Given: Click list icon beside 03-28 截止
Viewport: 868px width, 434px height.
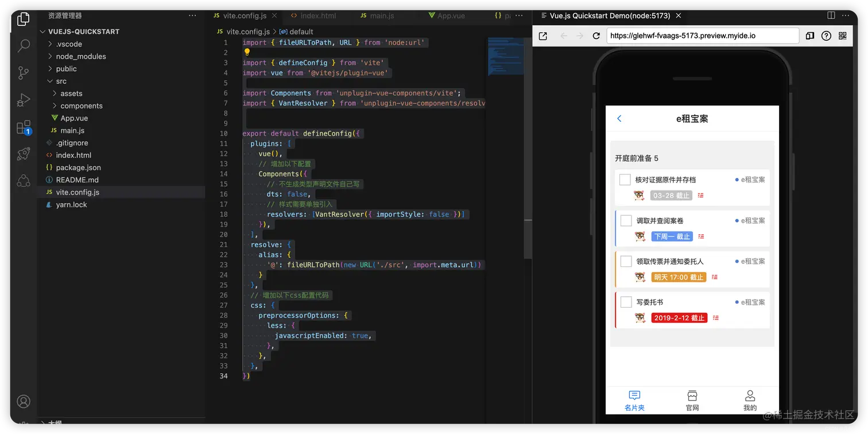Looking at the screenshot, I should point(700,196).
